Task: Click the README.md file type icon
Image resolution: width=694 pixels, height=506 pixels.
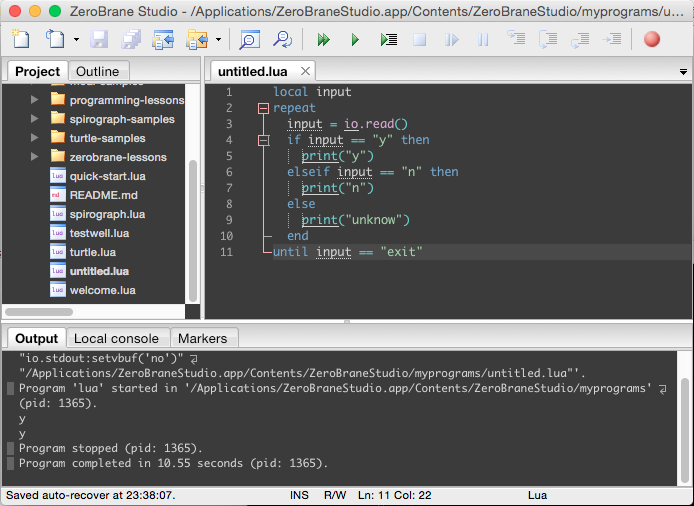Action: coord(58,195)
